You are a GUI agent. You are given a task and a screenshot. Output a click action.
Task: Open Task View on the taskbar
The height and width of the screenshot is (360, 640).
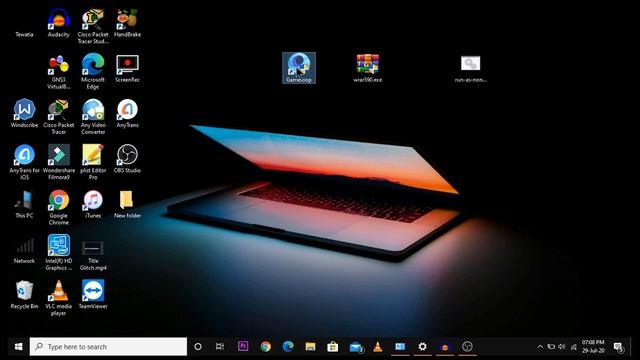click(x=220, y=347)
